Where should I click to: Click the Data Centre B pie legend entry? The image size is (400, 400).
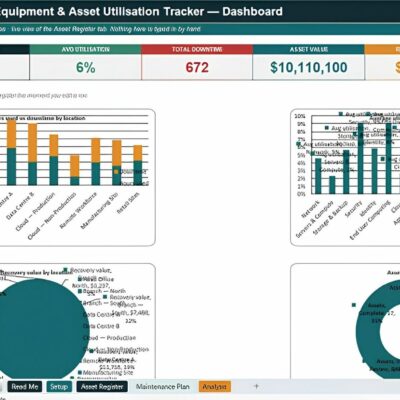101,326
